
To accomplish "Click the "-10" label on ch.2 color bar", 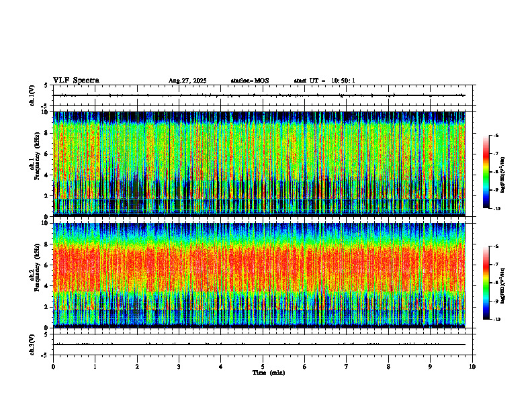I will [x=497, y=320].
